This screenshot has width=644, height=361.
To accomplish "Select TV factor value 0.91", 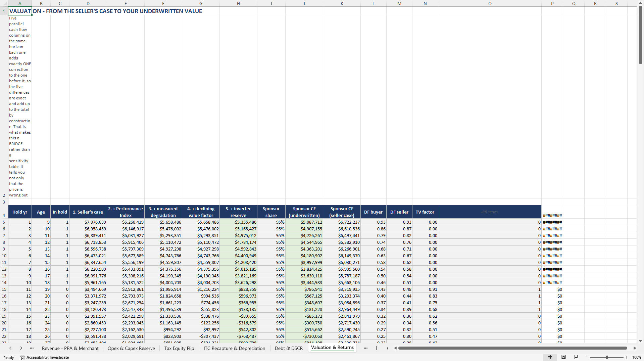I will [x=425, y=289].
